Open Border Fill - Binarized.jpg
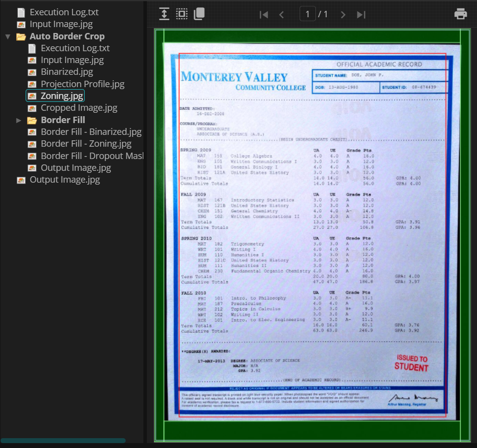The image size is (477, 448). pos(91,131)
